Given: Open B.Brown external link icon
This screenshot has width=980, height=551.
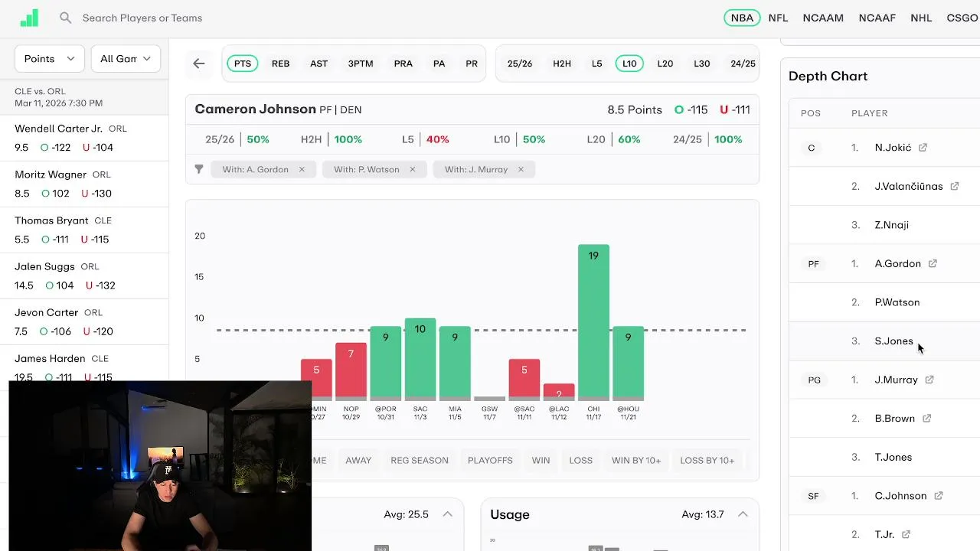Looking at the screenshot, I should click(926, 419).
